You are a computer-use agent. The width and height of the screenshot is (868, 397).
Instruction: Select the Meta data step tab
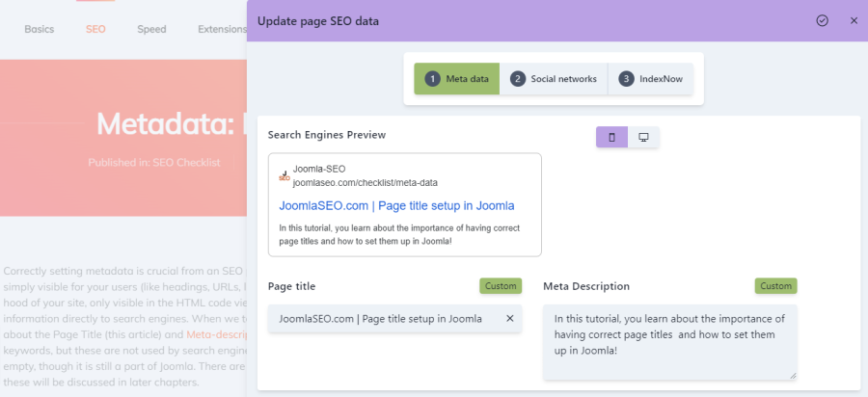click(457, 78)
